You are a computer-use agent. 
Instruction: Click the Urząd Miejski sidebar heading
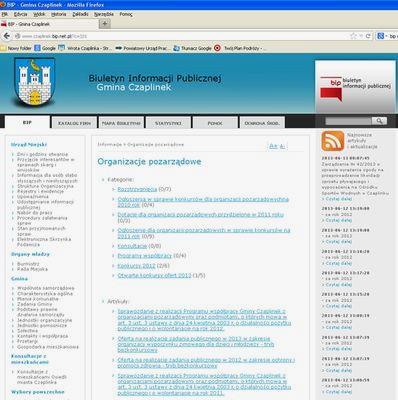point(29,145)
